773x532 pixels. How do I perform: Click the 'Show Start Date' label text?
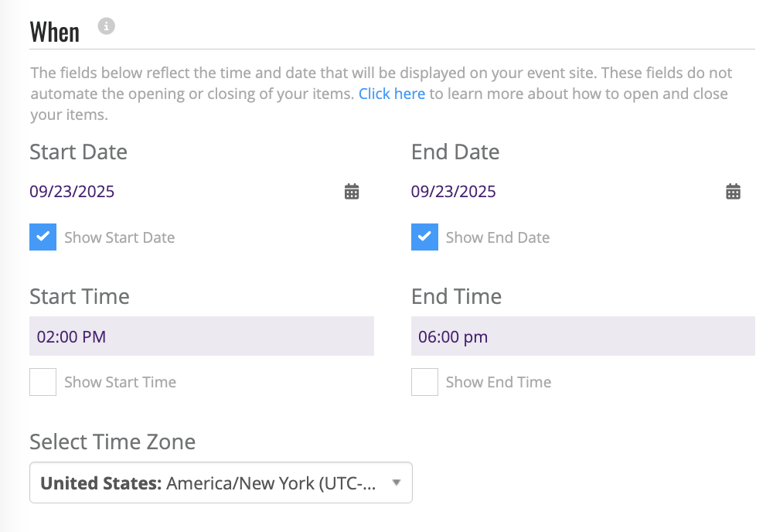pos(120,237)
